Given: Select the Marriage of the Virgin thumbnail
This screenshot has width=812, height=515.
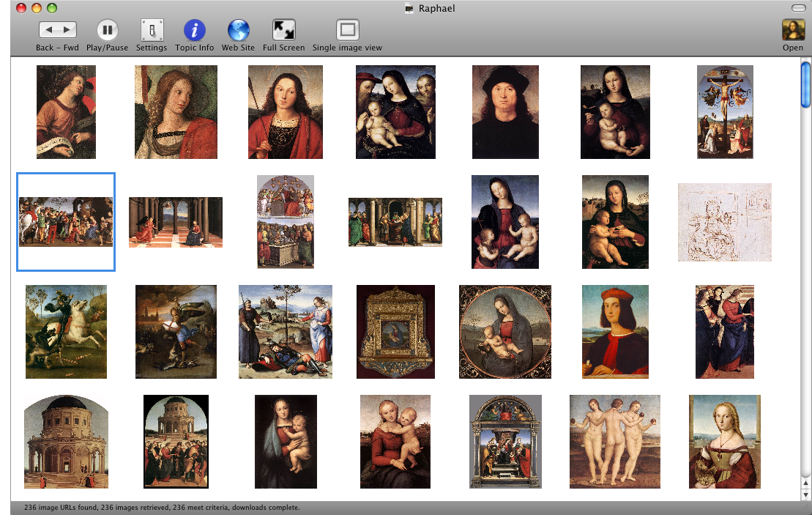Looking at the screenshot, I should click(176, 442).
